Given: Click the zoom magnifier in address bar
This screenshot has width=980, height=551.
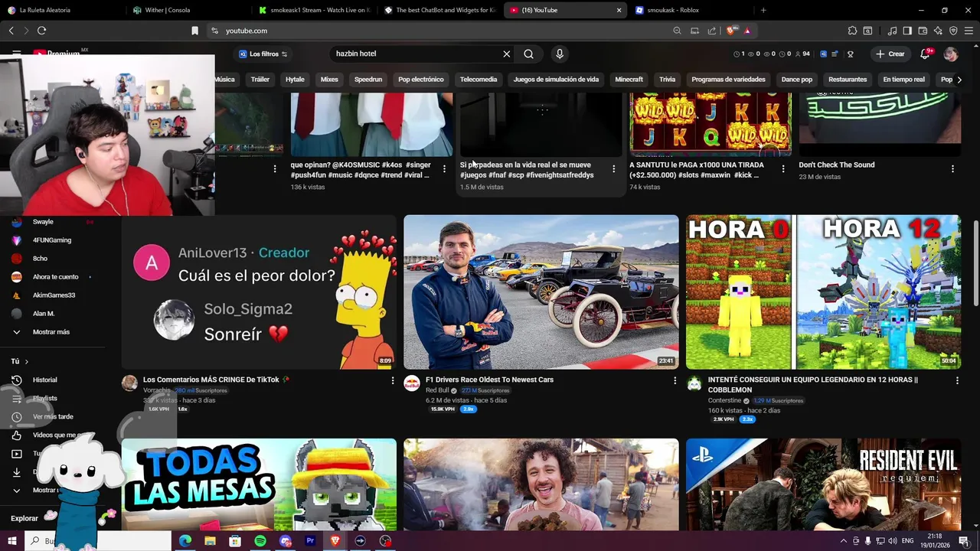Looking at the screenshot, I should [677, 31].
